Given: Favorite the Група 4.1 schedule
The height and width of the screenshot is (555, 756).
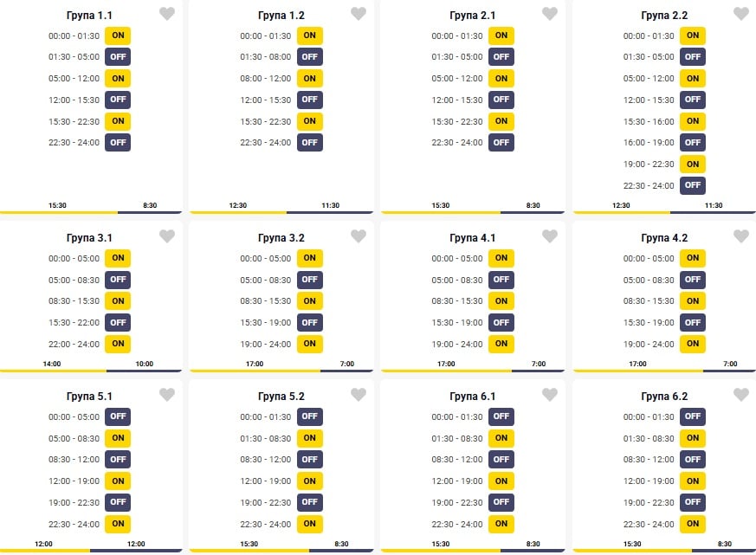Looking at the screenshot, I should coord(550,236).
